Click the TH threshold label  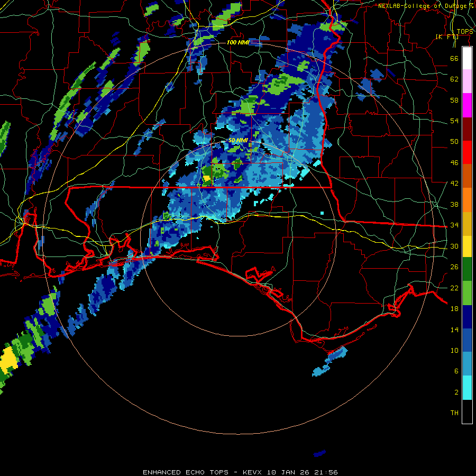454,413
